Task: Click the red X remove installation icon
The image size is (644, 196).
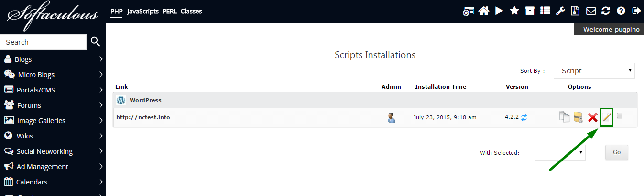Action: [593, 117]
